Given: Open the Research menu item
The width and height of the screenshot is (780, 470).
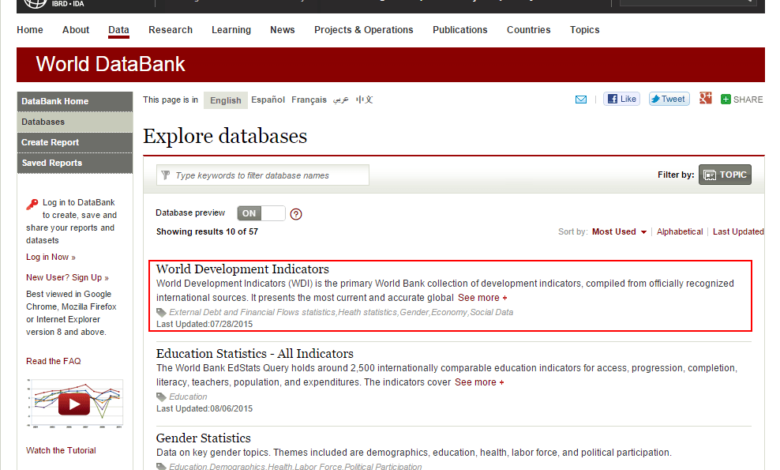Looking at the screenshot, I should tap(170, 30).
